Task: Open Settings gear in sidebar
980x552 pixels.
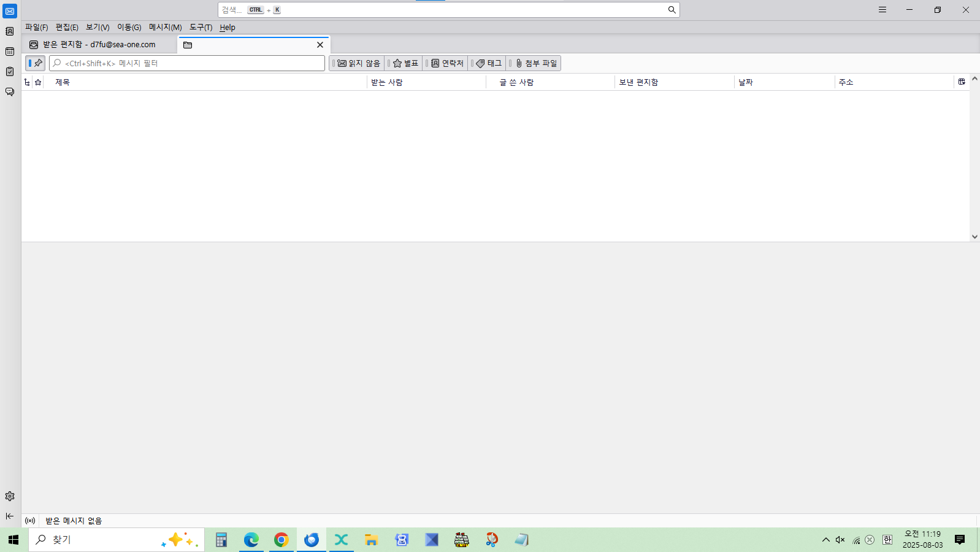Action: tap(10, 496)
